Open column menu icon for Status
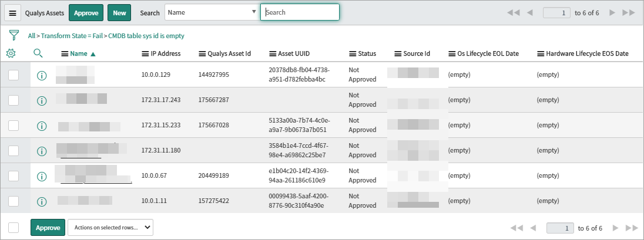The image size is (644, 240). (353, 54)
